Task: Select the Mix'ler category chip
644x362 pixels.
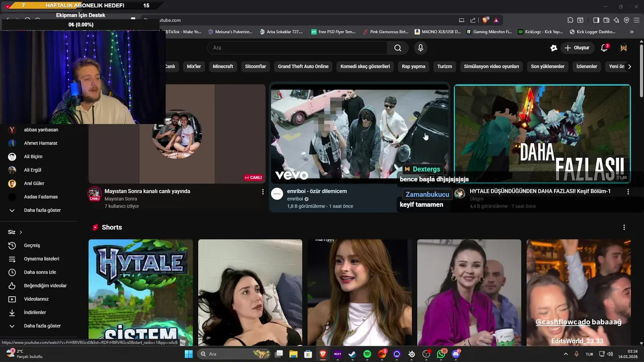Action: tap(194, 66)
